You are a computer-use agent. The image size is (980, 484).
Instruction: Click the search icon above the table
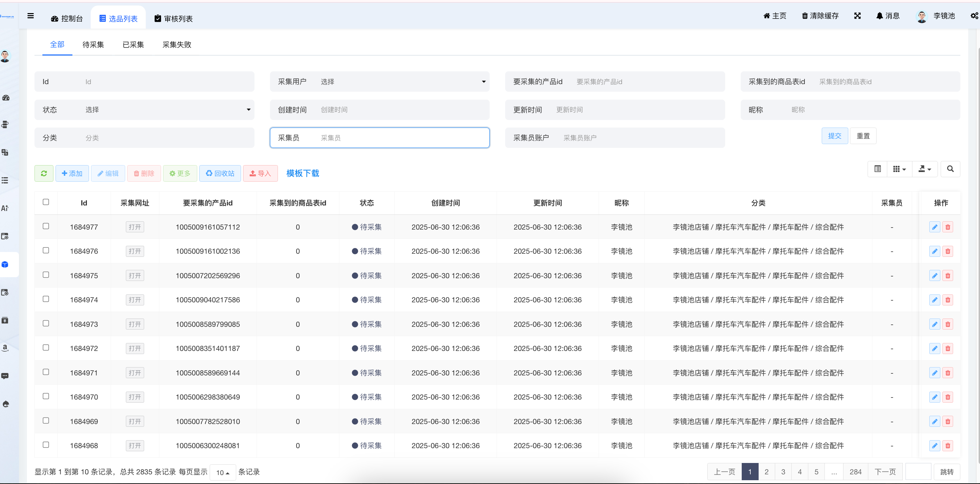950,169
